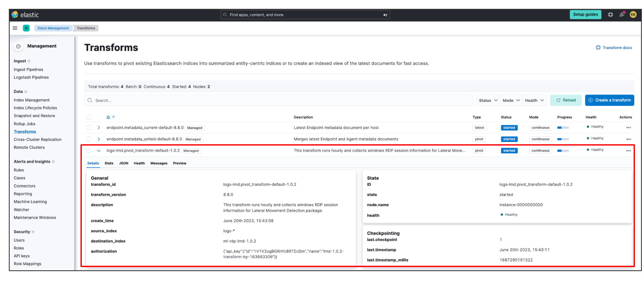The image size is (644, 282).
Task: Open Snapshot and Restore in sidebar
Action: click(x=34, y=116)
